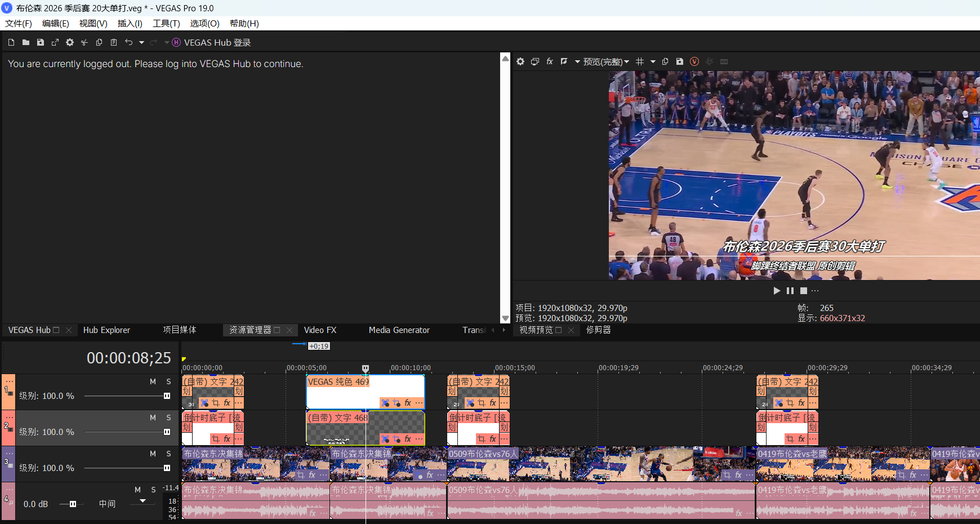Image resolution: width=980 pixels, height=524 pixels.
Task: Open the 选项(O) menu
Action: pos(205,23)
